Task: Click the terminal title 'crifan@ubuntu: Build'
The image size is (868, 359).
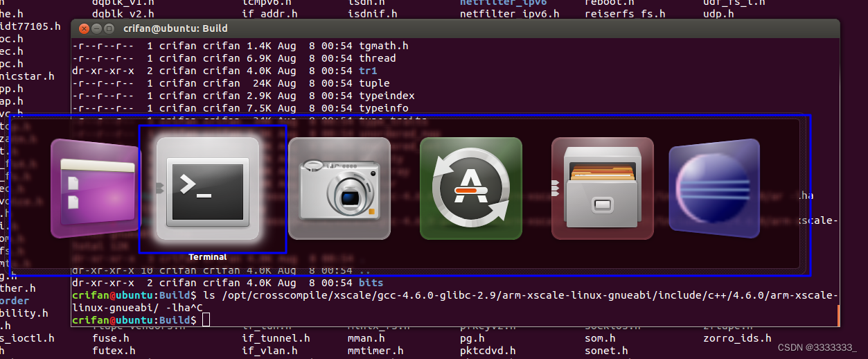Action: coord(175,28)
